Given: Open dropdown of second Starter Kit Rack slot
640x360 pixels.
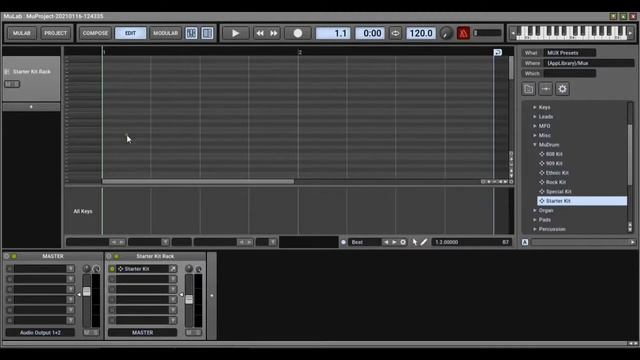Looking at the screenshot, I should click(x=173, y=279).
